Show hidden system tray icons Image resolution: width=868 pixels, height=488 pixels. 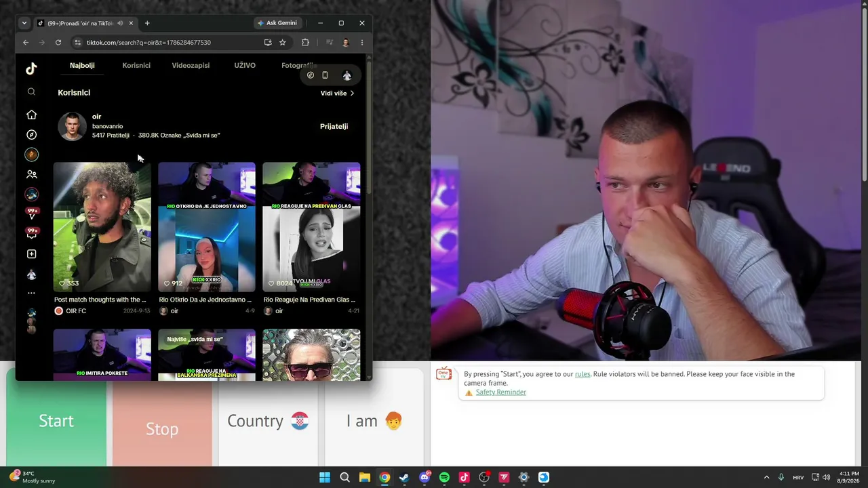[x=766, y=477]
